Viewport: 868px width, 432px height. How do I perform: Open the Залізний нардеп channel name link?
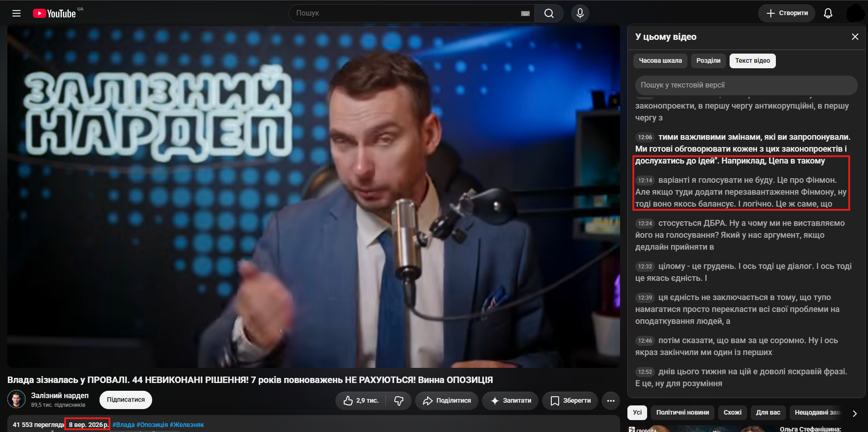point(60,395)
